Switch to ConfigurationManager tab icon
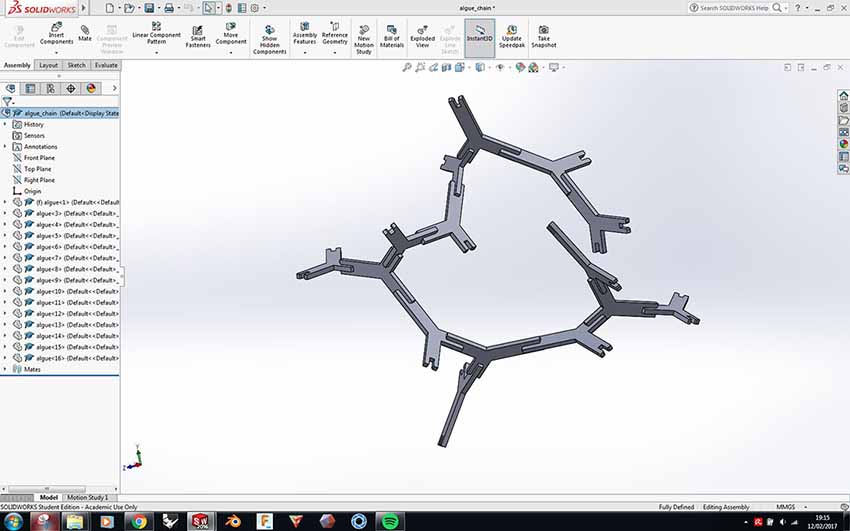850x531 pixels. (50, 88)
